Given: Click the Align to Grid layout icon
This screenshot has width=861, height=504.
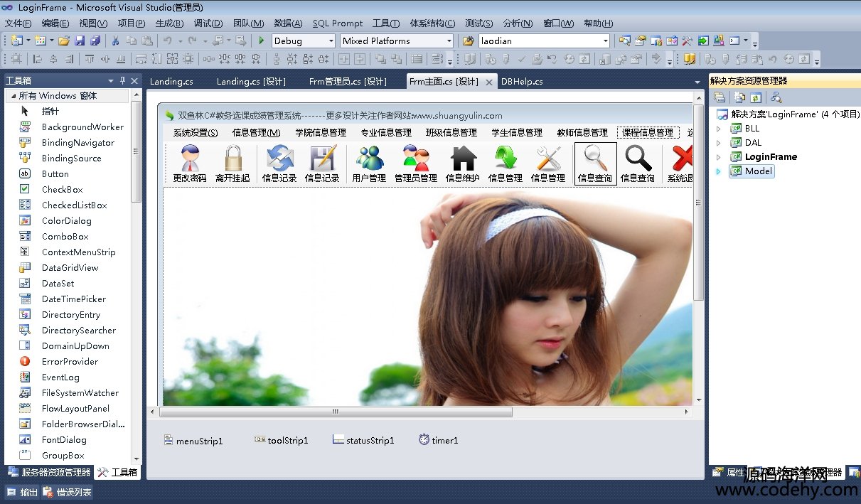Looking at the screenshot, I should [16, 59].
